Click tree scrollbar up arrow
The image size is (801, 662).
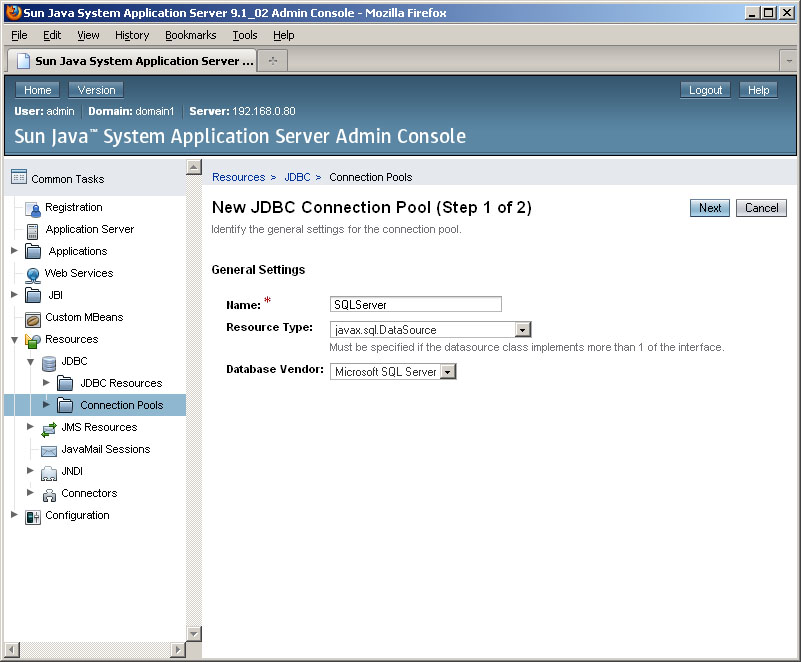194,167
